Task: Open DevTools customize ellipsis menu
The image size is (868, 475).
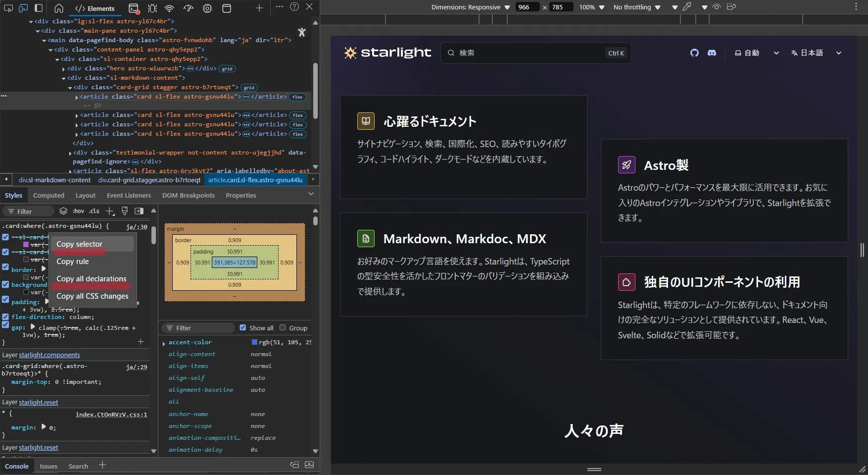Action: click(280, 7)
